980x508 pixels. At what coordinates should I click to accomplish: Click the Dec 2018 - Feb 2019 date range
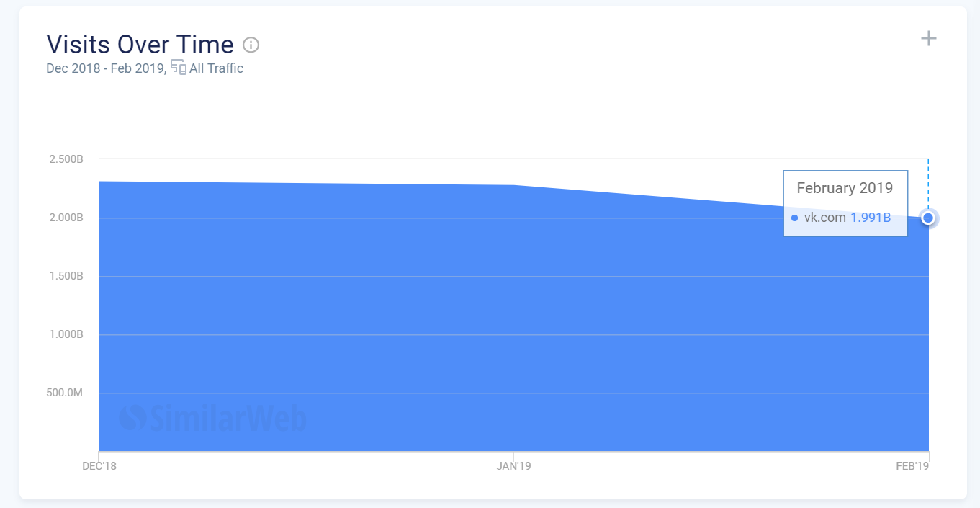pos(106,68)
